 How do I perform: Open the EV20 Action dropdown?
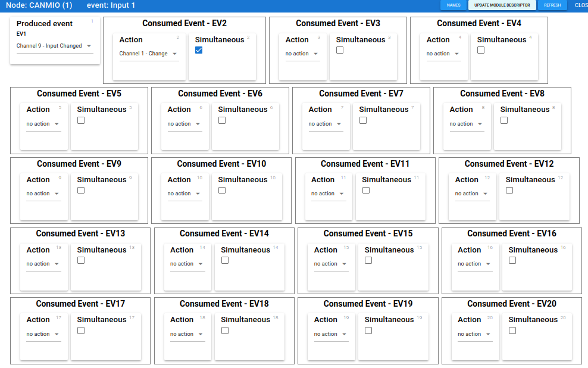tap(474, 334)
